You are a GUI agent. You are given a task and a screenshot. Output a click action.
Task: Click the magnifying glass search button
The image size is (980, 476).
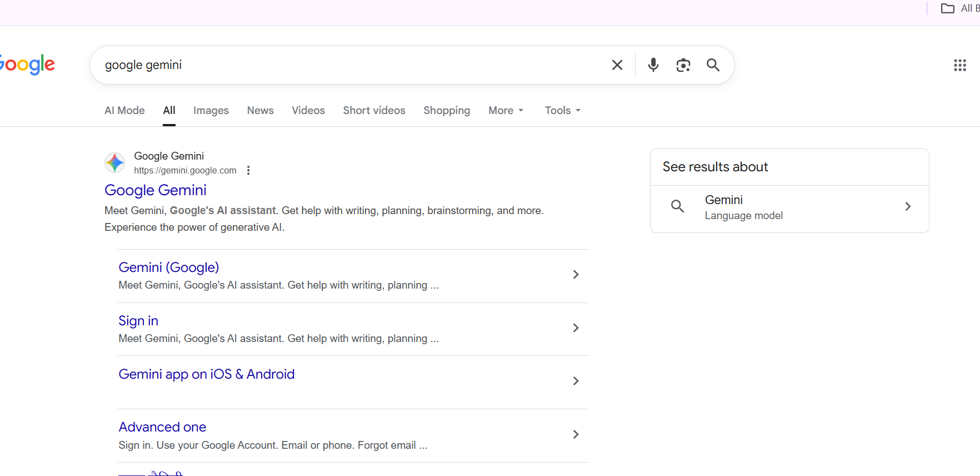click(x=713, y=65)
